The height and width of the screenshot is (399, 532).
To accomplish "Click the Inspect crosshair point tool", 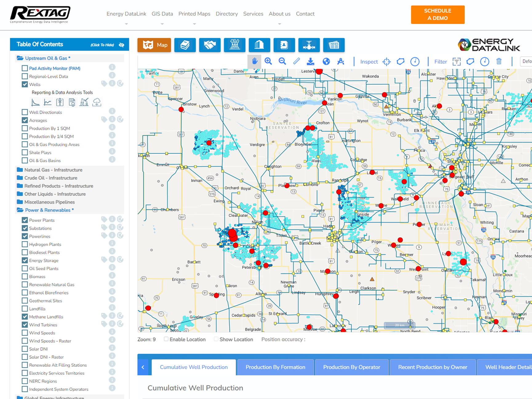I will 386,62.
